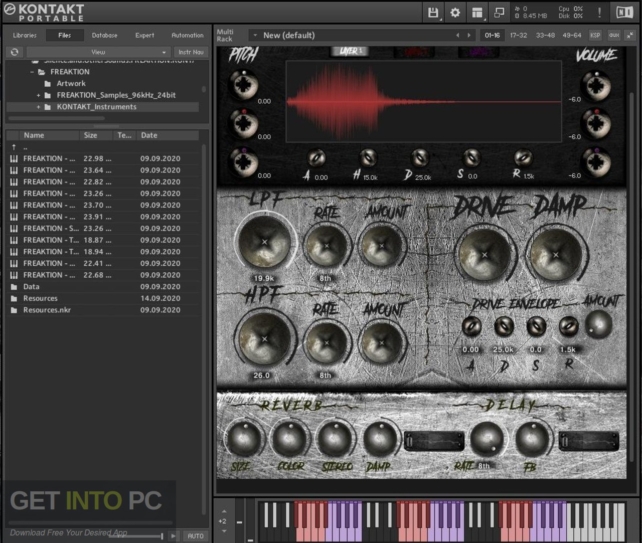Screen dimensions: 642x543
Task: Click the Delay FB knob
Action: [x=532, y=439]
